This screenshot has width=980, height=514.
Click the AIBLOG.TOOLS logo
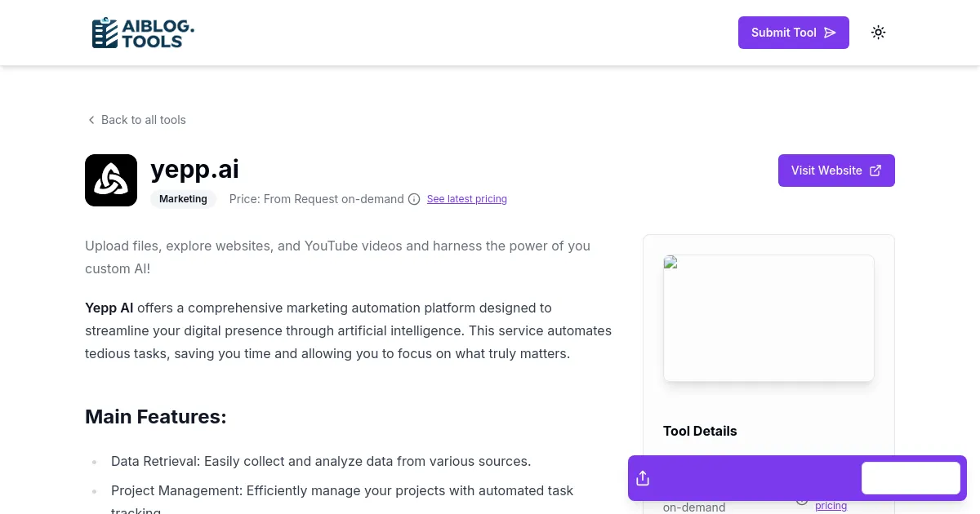pyautogui.click(x=143, y=33)
